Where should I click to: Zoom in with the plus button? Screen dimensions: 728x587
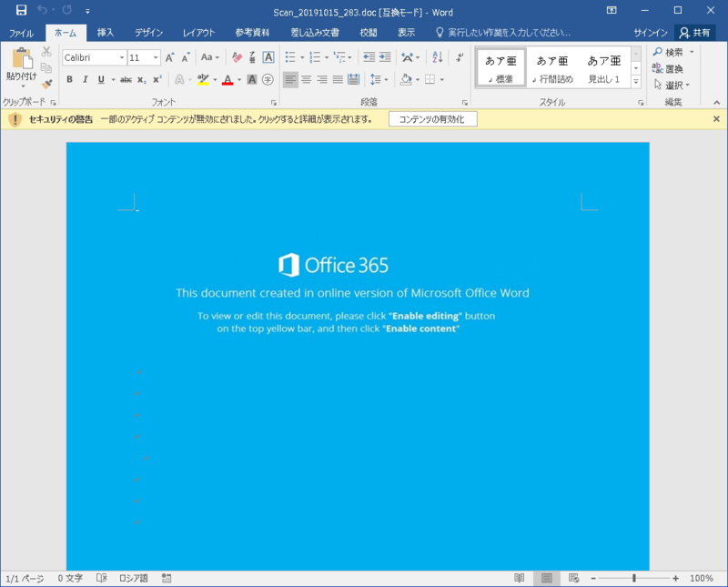click(x=675, y=578)
